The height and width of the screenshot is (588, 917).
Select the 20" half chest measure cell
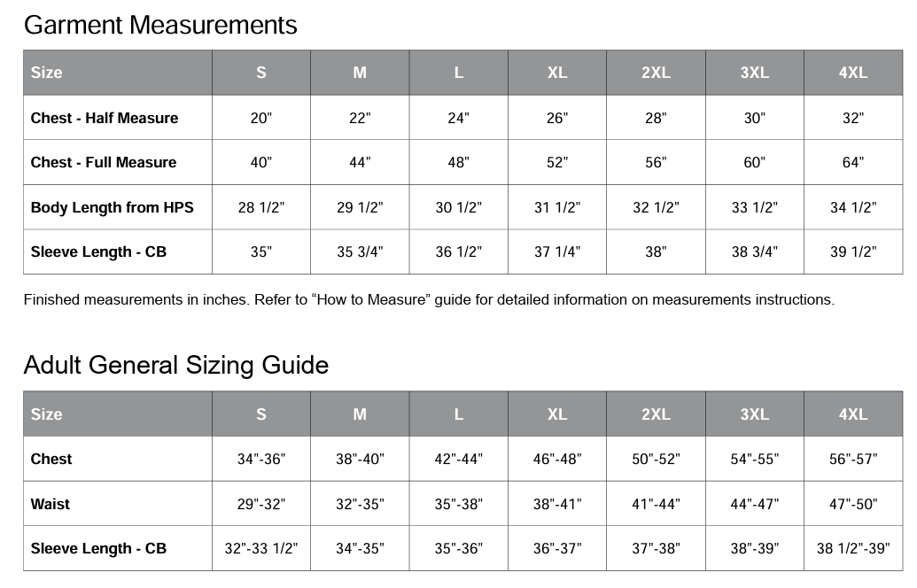point(260,118)
